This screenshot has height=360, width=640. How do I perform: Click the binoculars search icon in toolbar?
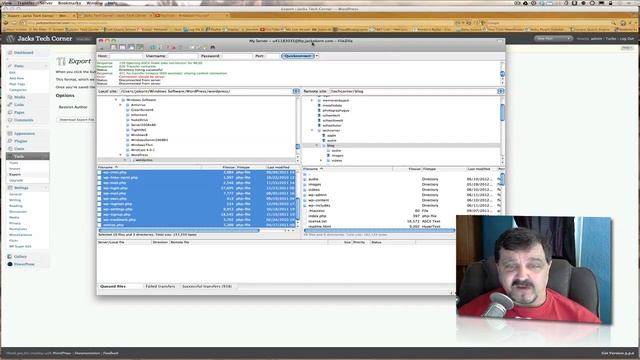pyautogui.click(x=213, y=48)
